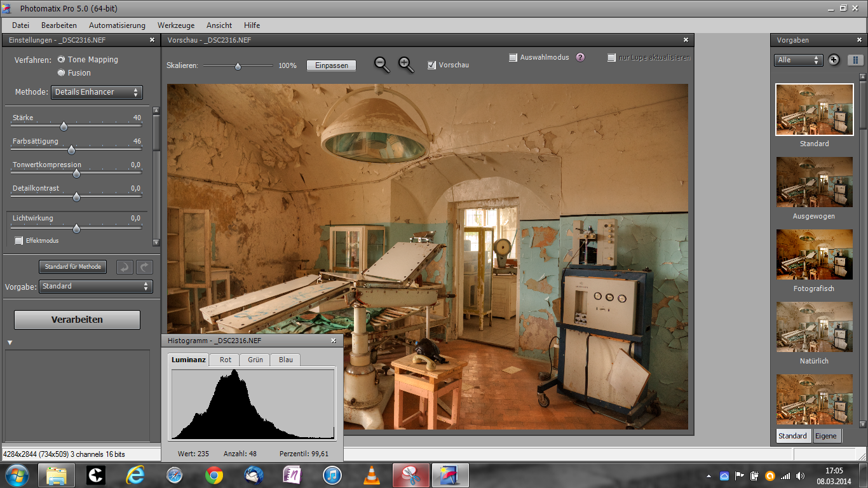The image size is (868, 488).
Task: Click the zoom in magnifier icon
Action: 406,64
